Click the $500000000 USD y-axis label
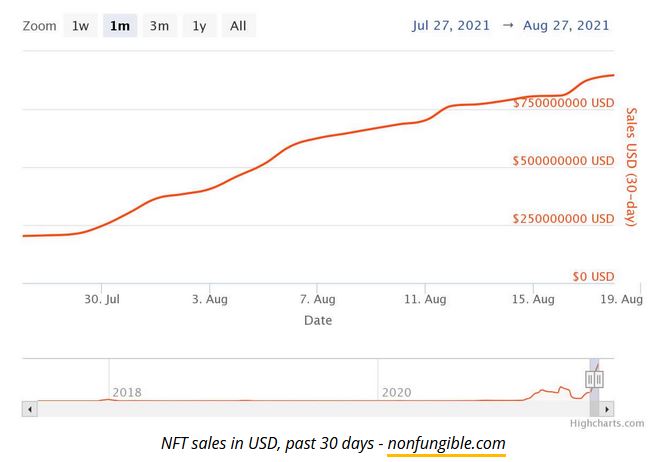 [563, 160]
